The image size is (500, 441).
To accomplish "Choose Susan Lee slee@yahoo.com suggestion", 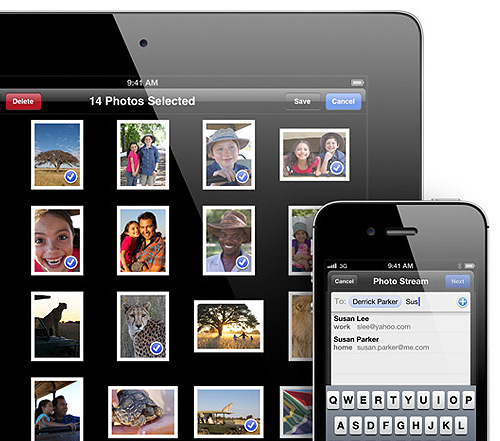I will click(x=401, y=323).
